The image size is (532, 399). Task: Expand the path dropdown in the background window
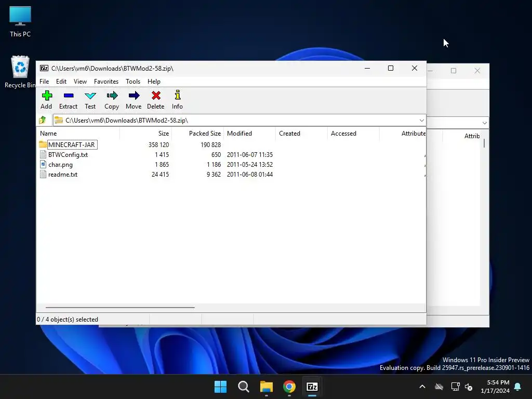pos(485,123)
